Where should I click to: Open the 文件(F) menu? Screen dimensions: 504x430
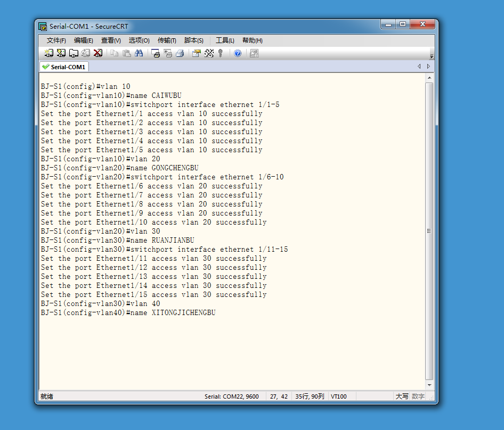click(x=56, y=40)
